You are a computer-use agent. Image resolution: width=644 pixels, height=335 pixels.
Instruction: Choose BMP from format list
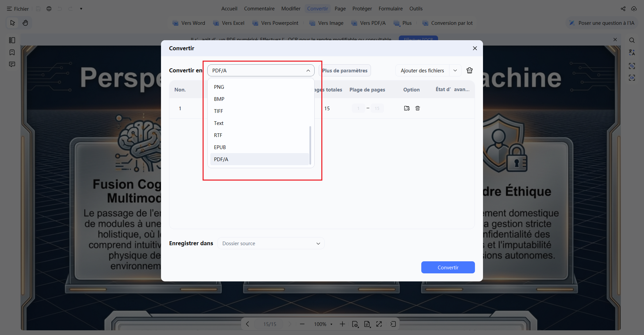260,99
